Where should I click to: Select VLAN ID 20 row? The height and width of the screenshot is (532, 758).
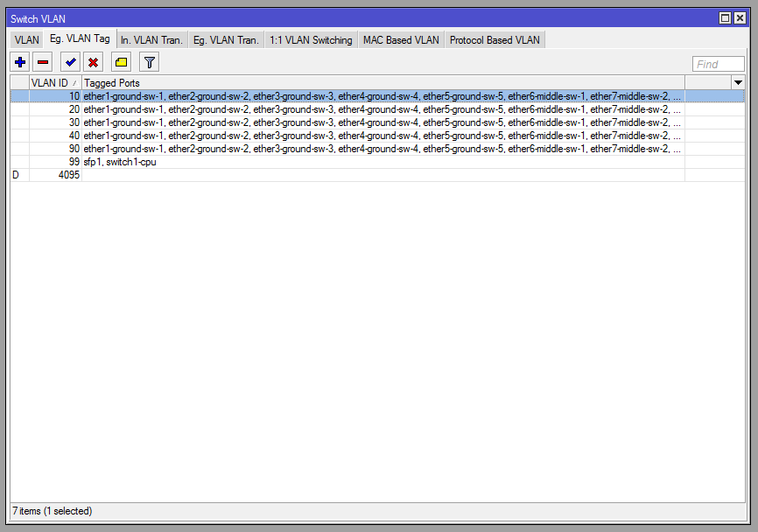pyautogui.click(x=263, y=109)
